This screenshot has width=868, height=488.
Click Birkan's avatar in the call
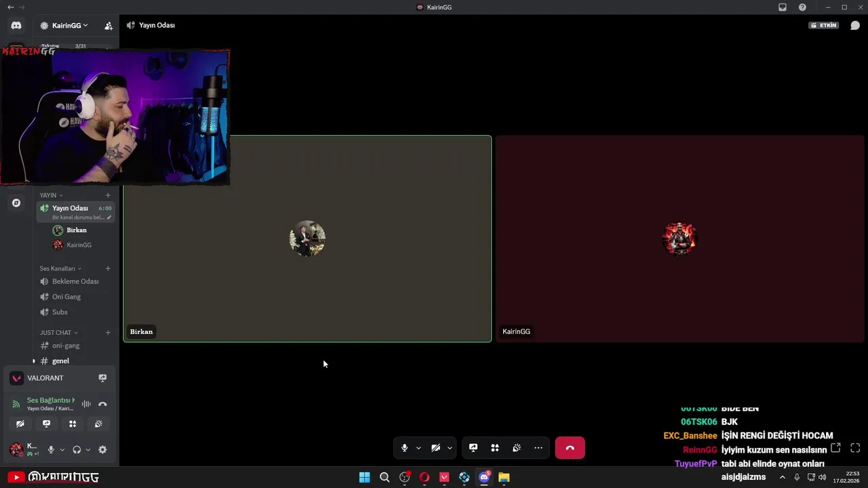point(307,239)
